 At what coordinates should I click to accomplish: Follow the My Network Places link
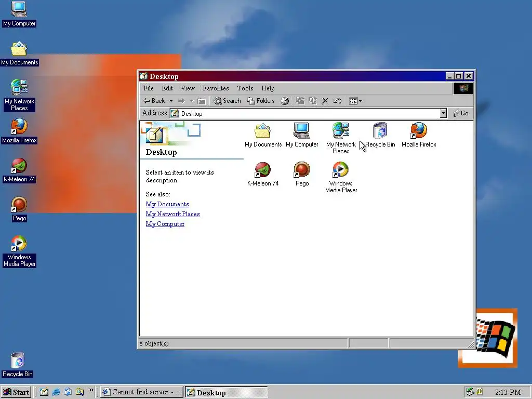172,214
